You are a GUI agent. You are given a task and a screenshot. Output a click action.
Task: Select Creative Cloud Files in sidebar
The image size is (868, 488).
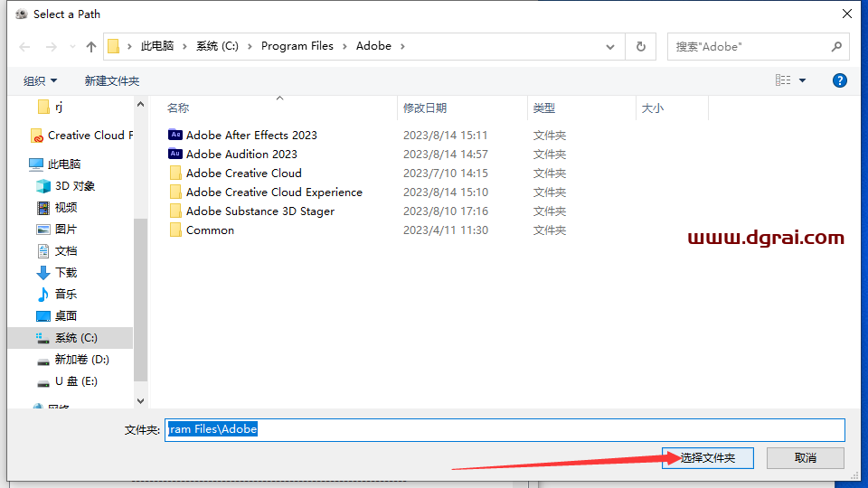[x=89, y=135]
